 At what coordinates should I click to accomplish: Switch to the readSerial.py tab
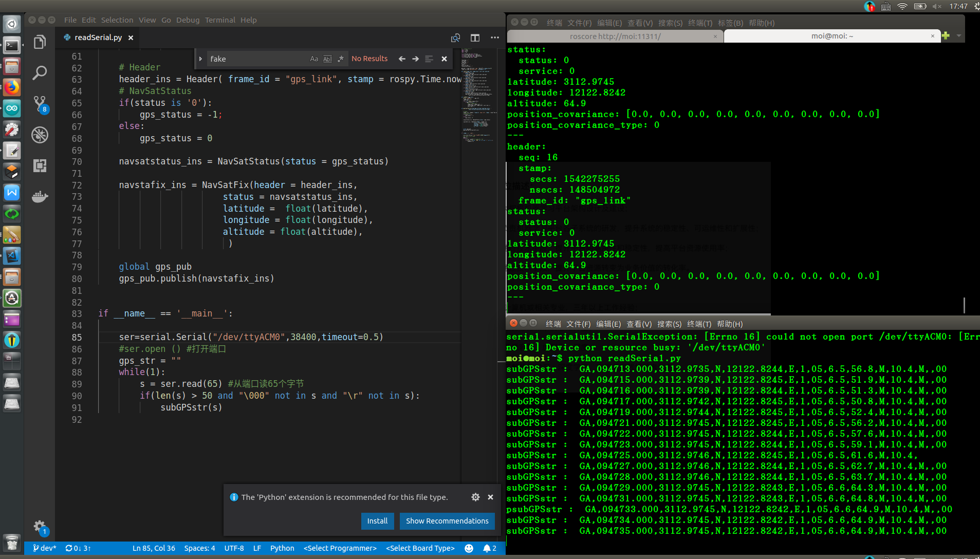[x=98, y=38]
